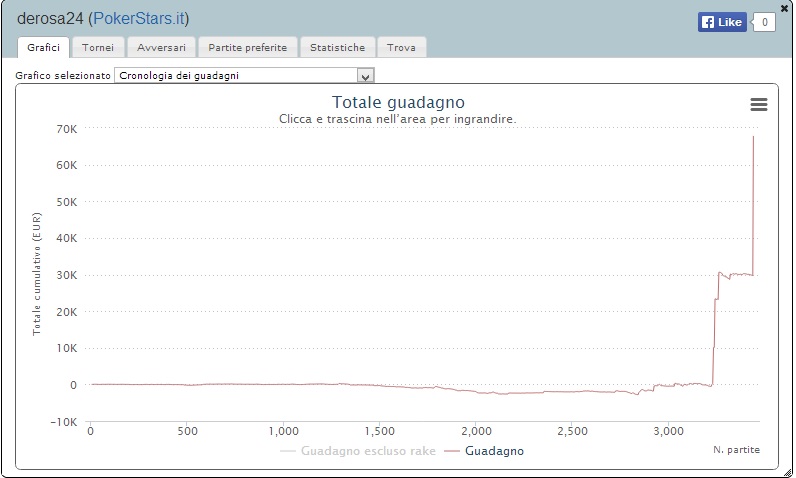Image resolution: width=796 pixels, height=478 pixels.
Task: Click the Facebook Like button
Action: pyautogui.click(x=722, y=22)
